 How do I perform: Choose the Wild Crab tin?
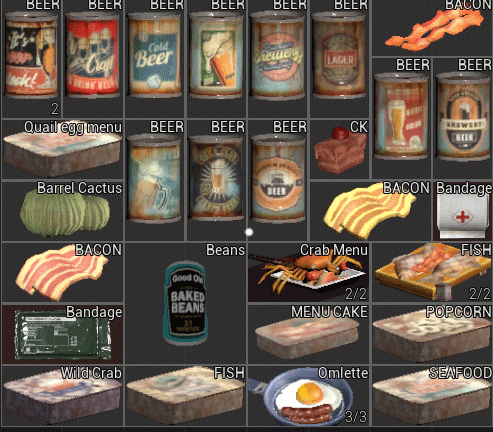coord(63,397)
